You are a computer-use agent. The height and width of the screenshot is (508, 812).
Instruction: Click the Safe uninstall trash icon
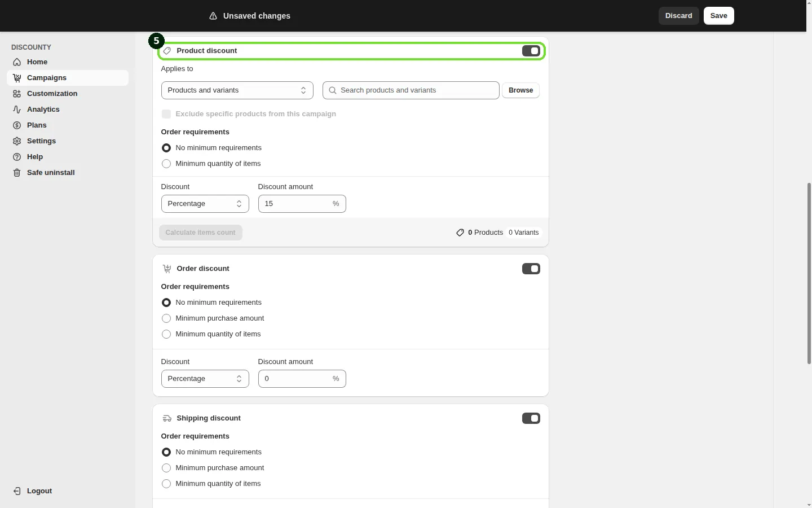pyautogui.click(x=17, y=173)
